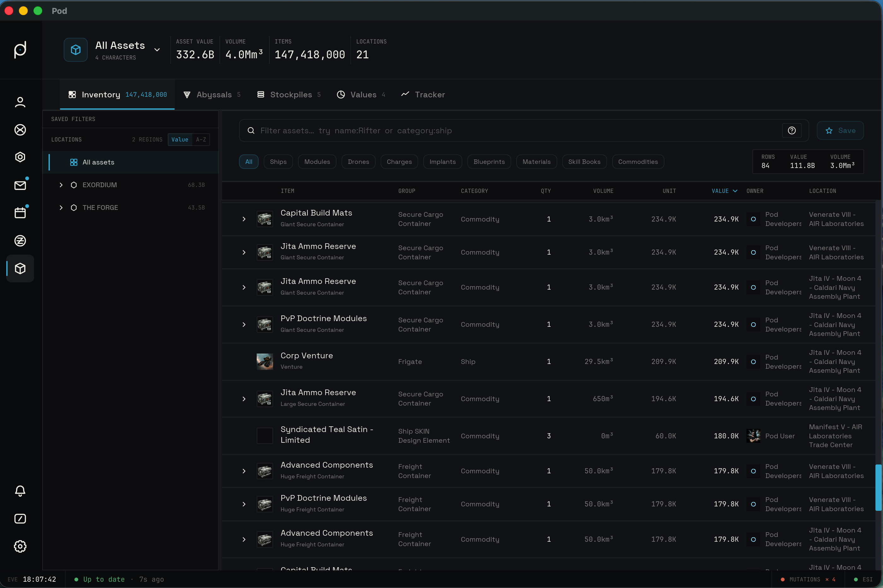Click The Forge region hexagon icon

(x=74, y=208)
